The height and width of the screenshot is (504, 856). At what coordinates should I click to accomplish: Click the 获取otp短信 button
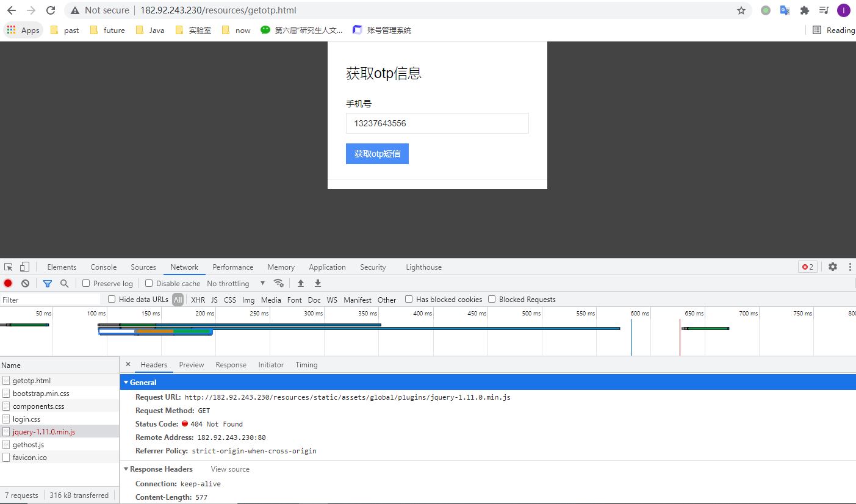point(377,154)
